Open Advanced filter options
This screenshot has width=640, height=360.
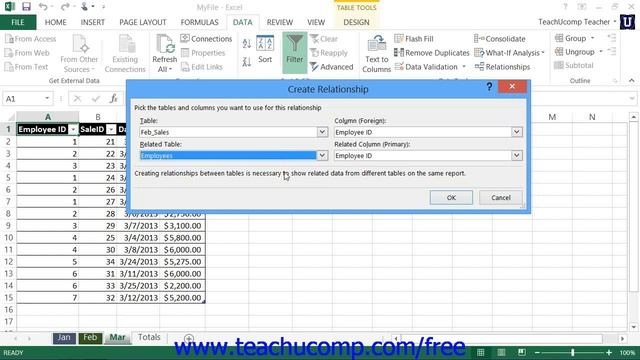coord(331,67)
